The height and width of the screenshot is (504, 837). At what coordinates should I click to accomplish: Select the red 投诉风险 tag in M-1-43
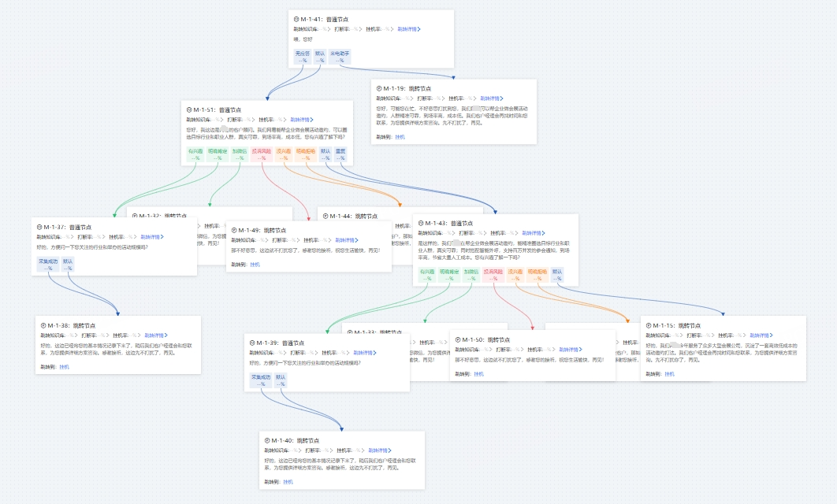(493, 275)
